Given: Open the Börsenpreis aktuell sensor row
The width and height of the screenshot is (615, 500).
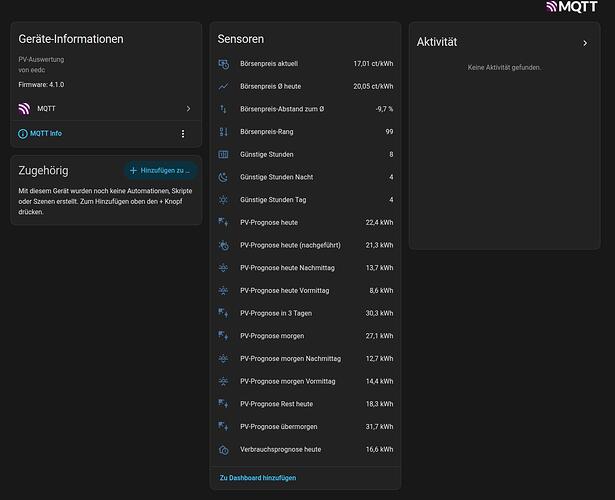Looking at the screenshot, I should tap(305, 64).
